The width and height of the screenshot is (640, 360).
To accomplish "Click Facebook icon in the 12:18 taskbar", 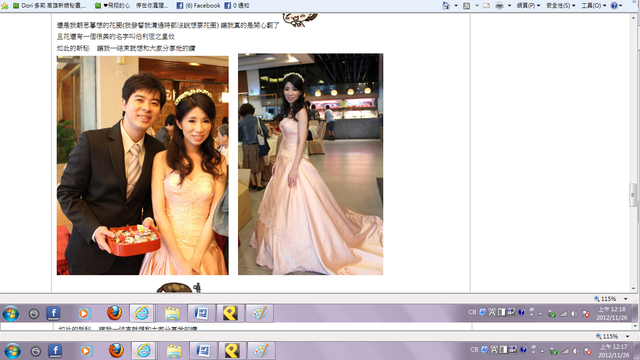I will coord(53,313).
